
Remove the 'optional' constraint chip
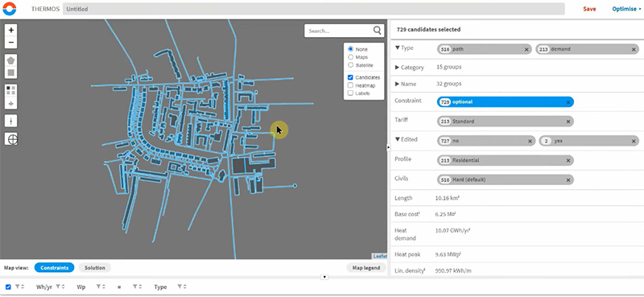pos(568,102)
